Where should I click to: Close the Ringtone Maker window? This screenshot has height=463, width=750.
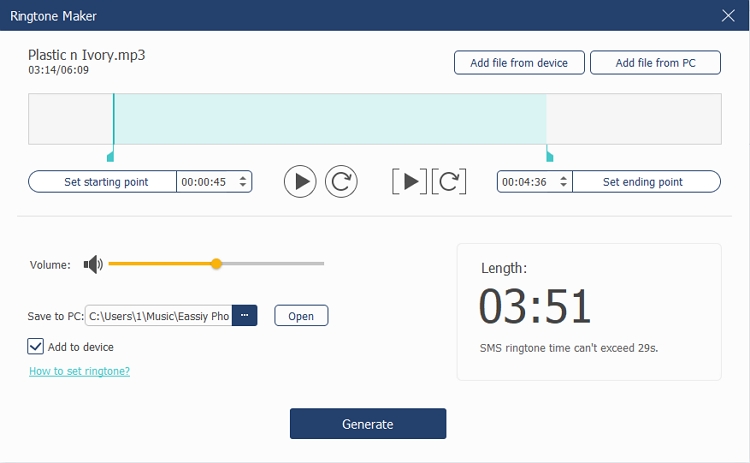(x=728, y=16)
